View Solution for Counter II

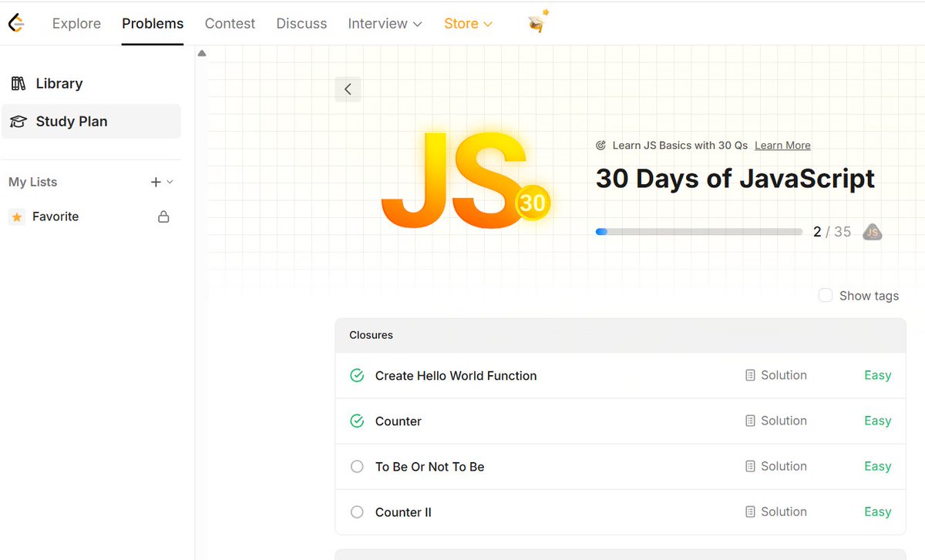(x=776, y=511)
